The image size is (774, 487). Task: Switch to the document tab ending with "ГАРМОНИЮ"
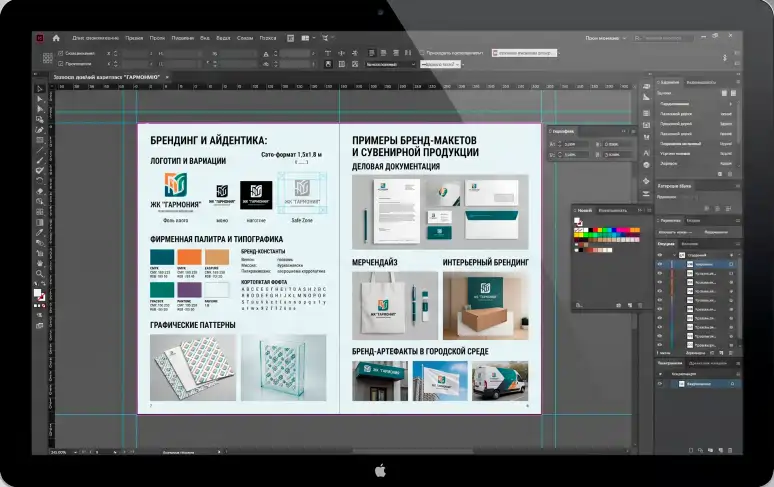point(107,77)
